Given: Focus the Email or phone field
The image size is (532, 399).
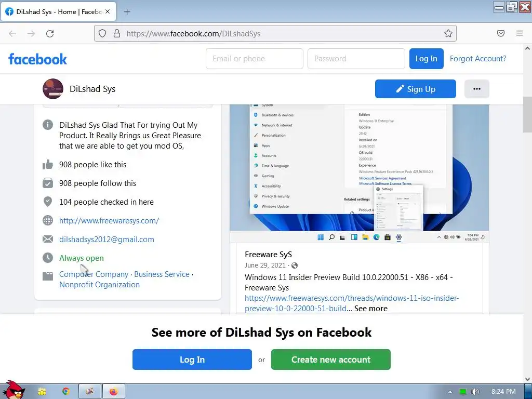Looking at the screenshot, I should click(x=255, y=59).
